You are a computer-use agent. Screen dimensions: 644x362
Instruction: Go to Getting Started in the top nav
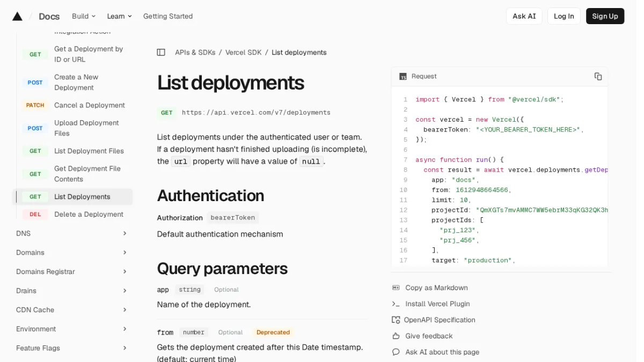click(168, 16)
